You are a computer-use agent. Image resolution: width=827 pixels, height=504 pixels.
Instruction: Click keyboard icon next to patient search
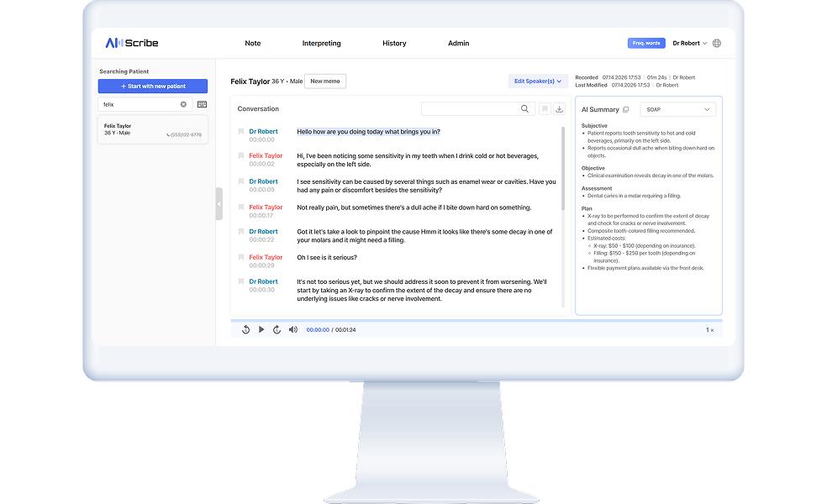[202, 104]
